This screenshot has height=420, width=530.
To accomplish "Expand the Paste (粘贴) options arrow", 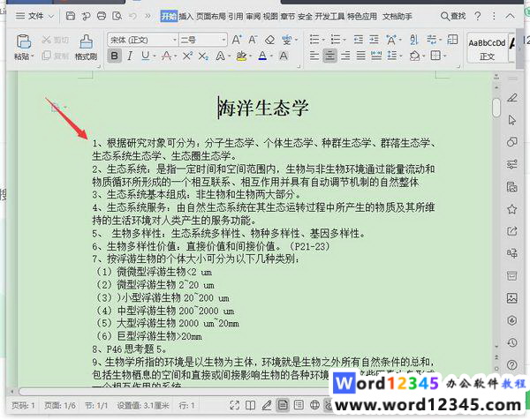I will pyautogui.click(x=33, y=56).
